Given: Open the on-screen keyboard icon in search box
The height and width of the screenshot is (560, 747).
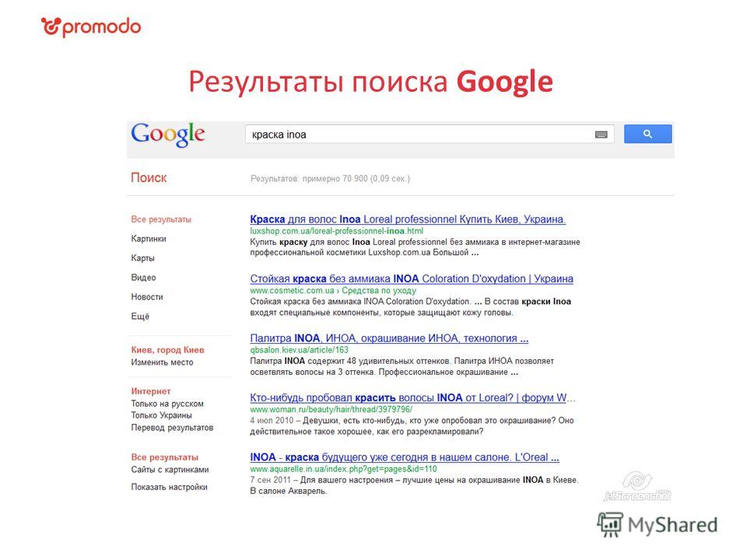Looking at the screenshot, I should [x=601, y=135].
